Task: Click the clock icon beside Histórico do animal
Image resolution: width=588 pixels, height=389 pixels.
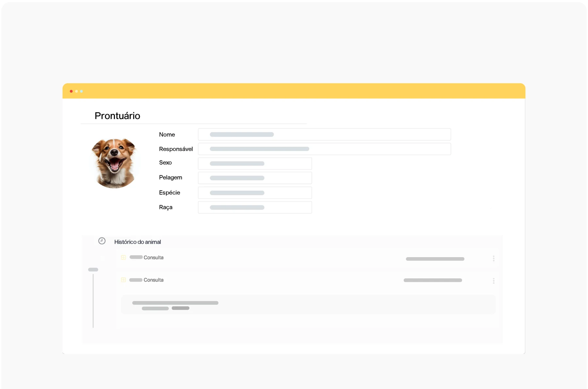Action: 102,241
